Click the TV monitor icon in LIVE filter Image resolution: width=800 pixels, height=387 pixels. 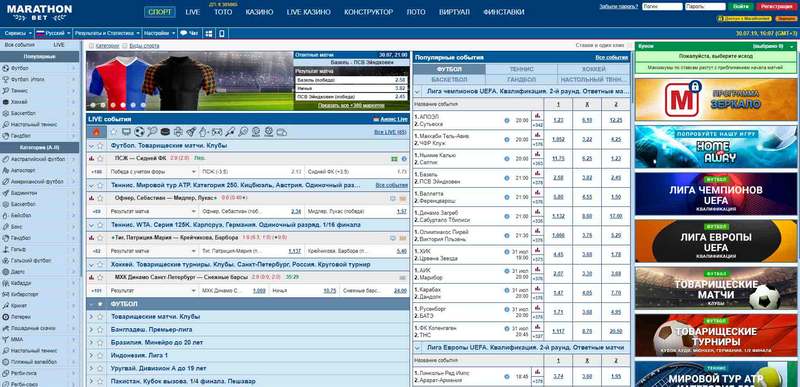pyautogui.click(x=126, y=132)
